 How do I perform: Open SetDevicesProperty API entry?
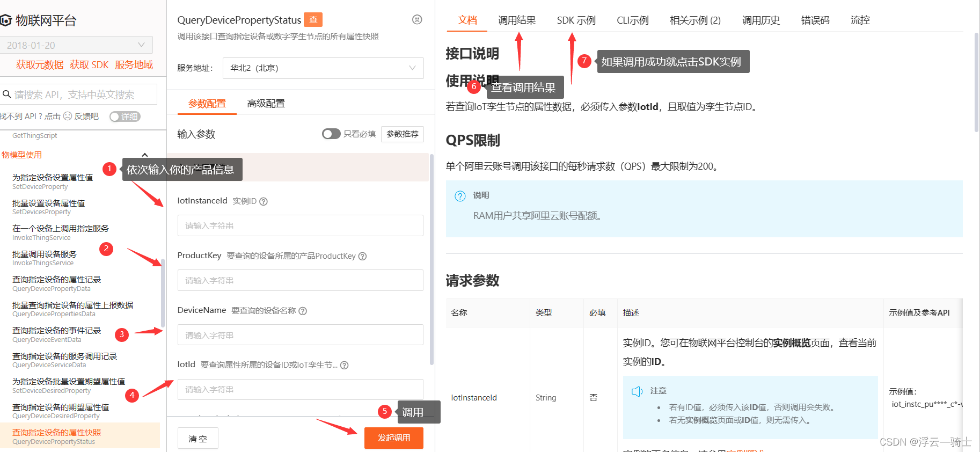tap(48, 207)
